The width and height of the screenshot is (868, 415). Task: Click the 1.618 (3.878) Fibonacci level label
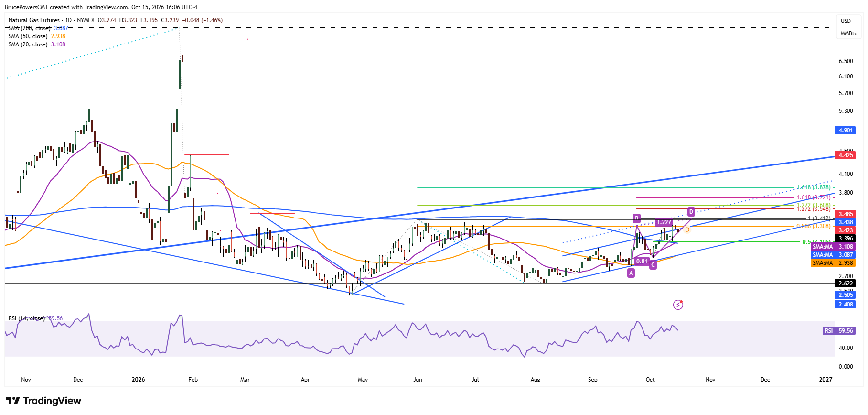tap(813, 187)
